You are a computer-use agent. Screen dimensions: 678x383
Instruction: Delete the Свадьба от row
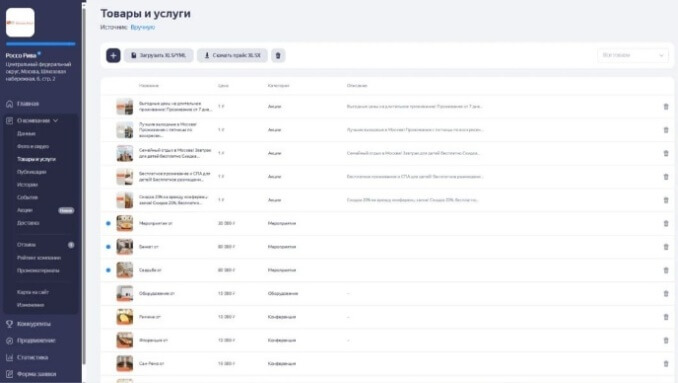tap(666, 270)
